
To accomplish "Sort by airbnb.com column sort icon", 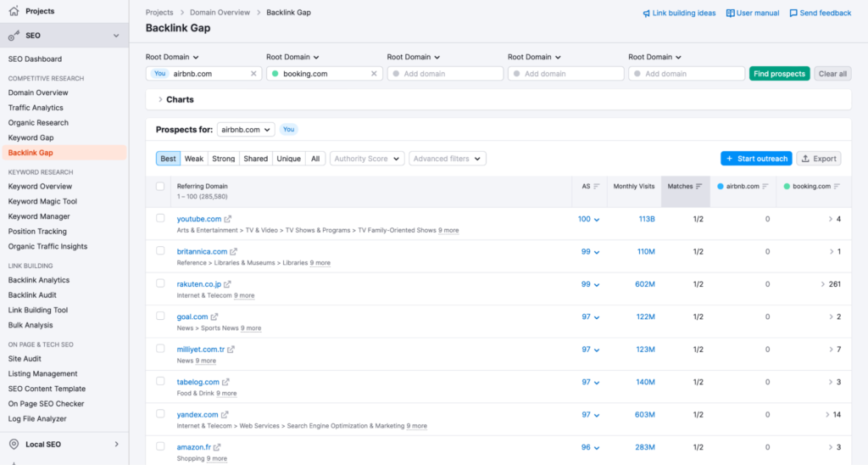I will 765,187.
